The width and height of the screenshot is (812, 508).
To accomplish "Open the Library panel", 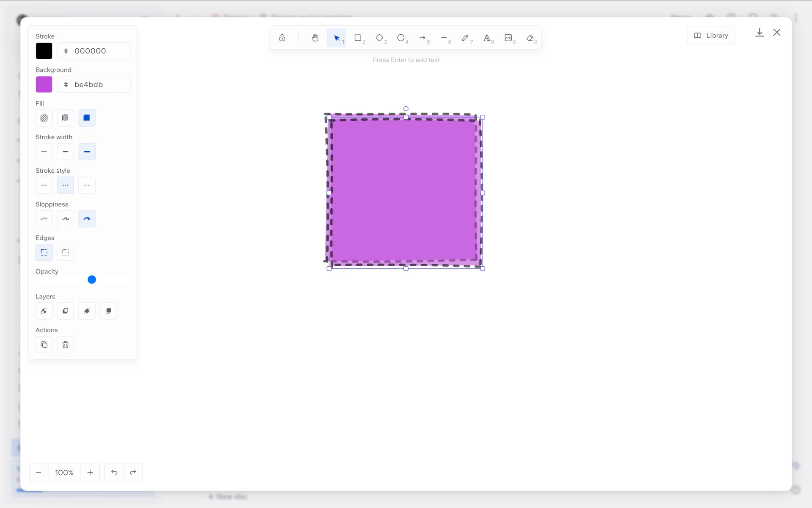I will tap(711, 36).
